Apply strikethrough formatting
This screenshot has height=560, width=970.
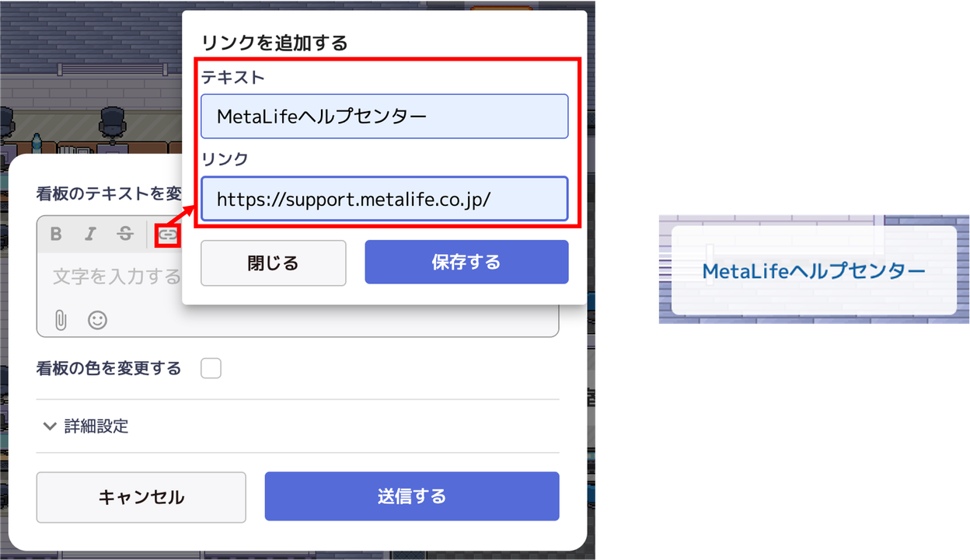(124, 234)
